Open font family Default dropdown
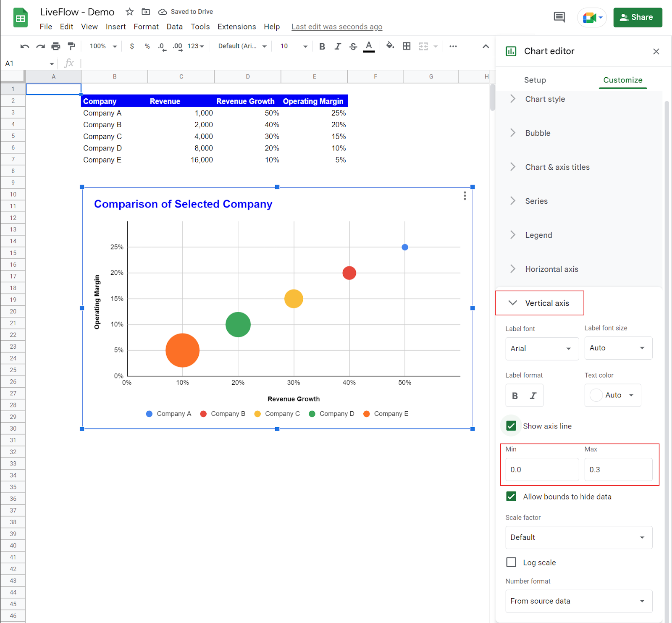Image resolution: width=672 pixels, height=623 pixels. coord(242,46)
